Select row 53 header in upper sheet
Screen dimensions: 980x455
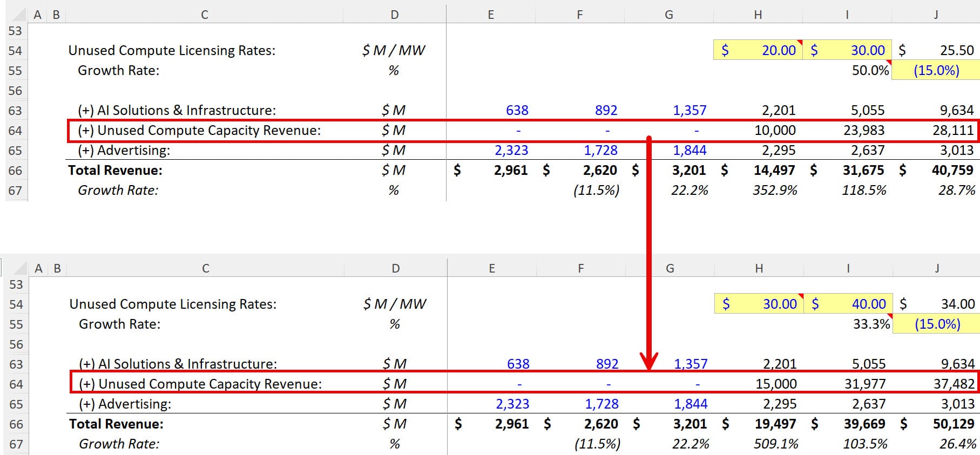tap(16, 31)
